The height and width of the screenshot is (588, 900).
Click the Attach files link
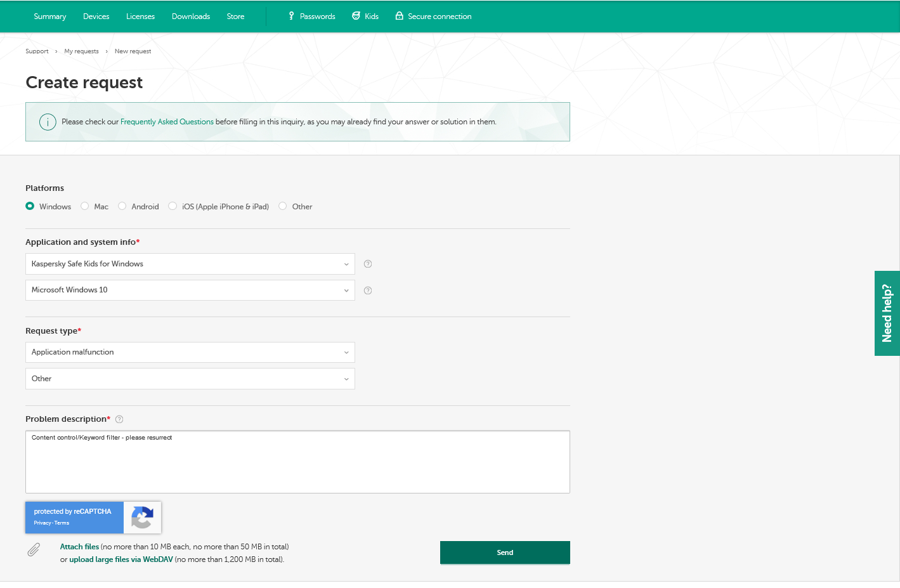[x=79, y=547]
